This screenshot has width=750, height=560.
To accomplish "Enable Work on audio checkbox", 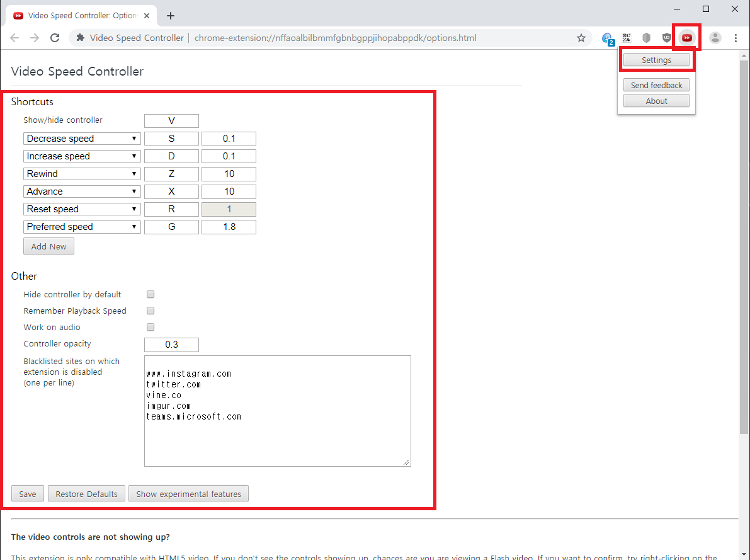I will (x=151, y=327).
